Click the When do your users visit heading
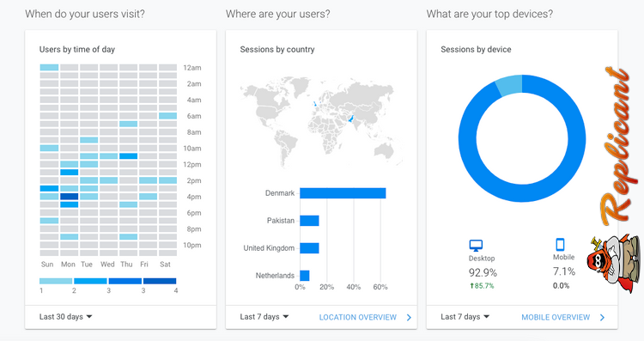Screen dimensions: 644x341 tap(85, 14)
